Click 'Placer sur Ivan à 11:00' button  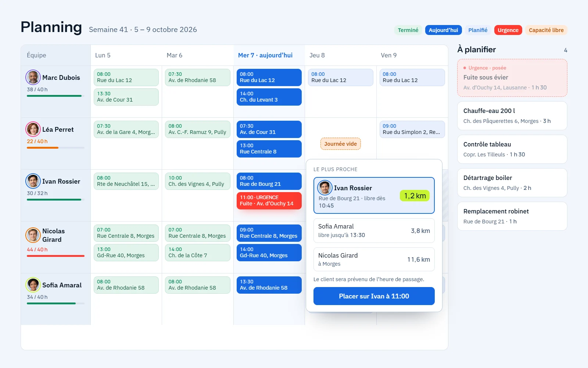pyautogui.click(x=374, y=296)
